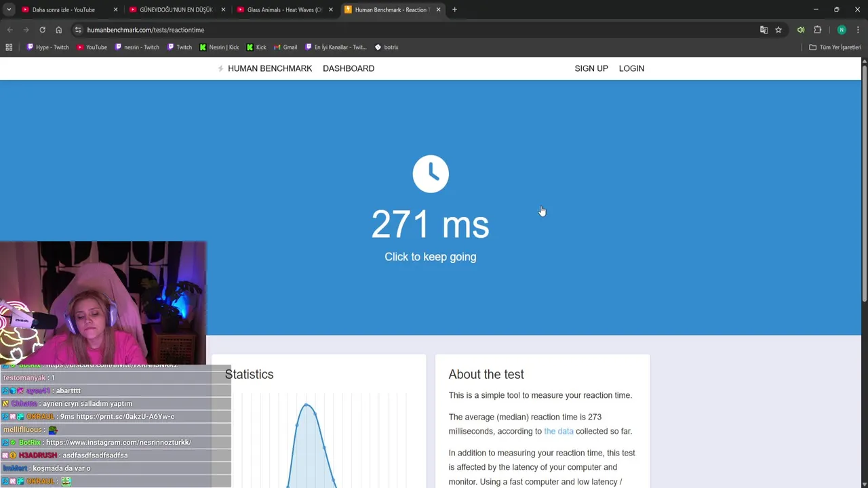Open the Kick bookmark

256,47
